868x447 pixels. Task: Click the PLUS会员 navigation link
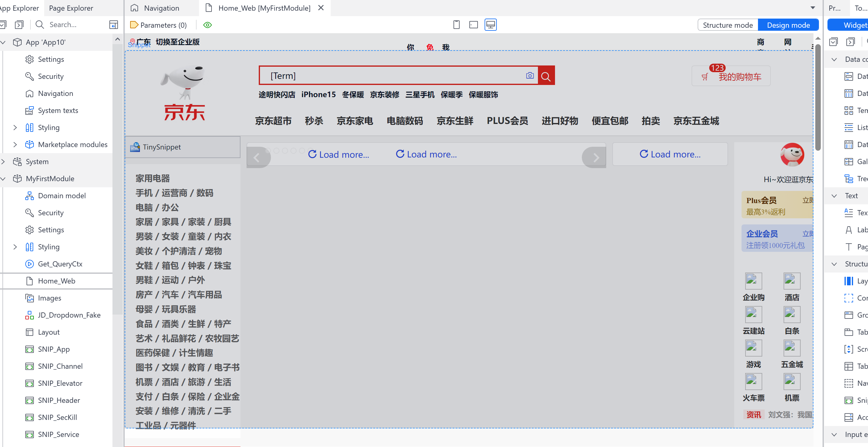pos(507,121)
